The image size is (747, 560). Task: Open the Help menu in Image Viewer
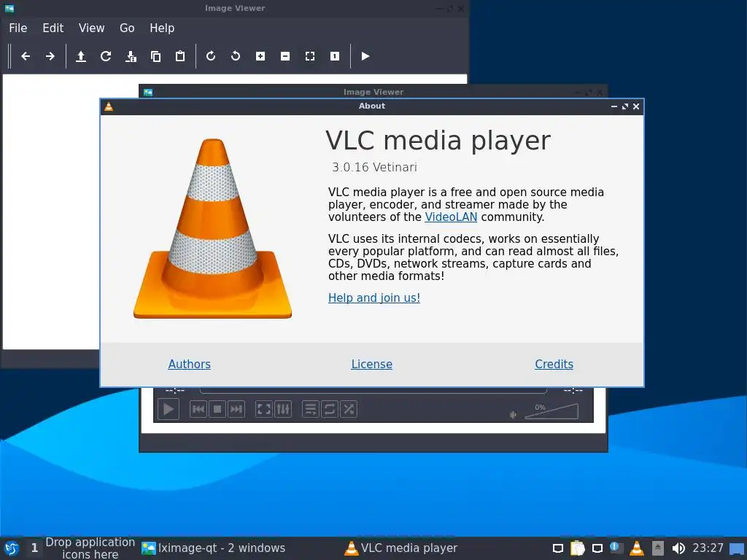(x=162, y=28)
